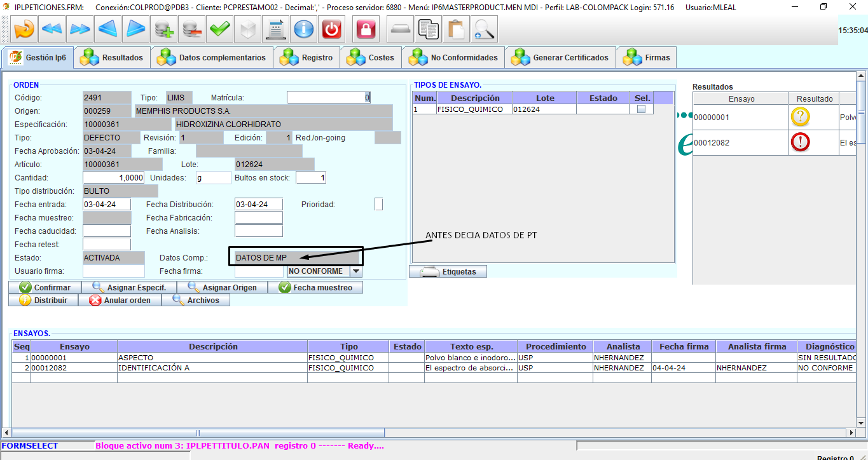The width and height of the screenshot is (868, 460).
Task: Click the Fecha Distribución date field
Action: pyautogui.click(x=259, y=204)
